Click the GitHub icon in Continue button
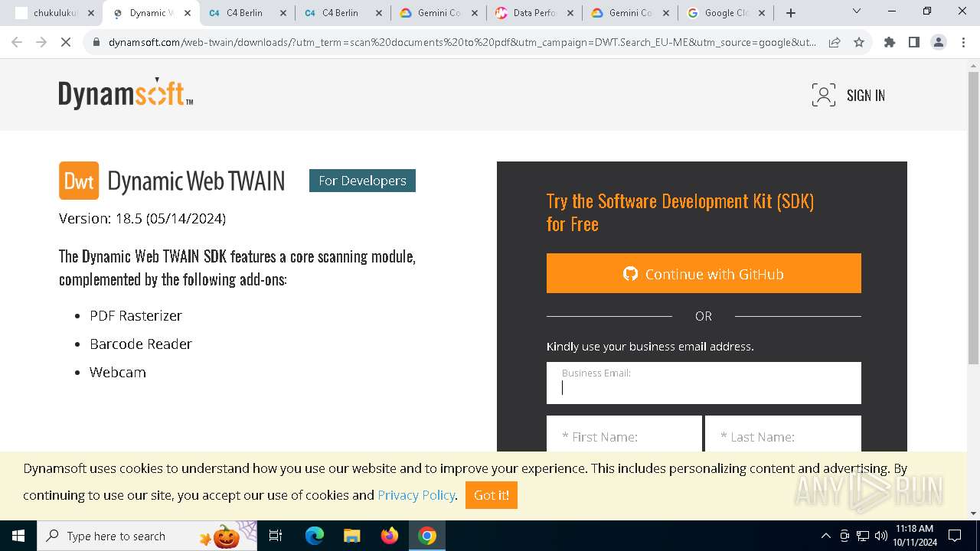This screenshot has height=551, width=980. (630, 273)
